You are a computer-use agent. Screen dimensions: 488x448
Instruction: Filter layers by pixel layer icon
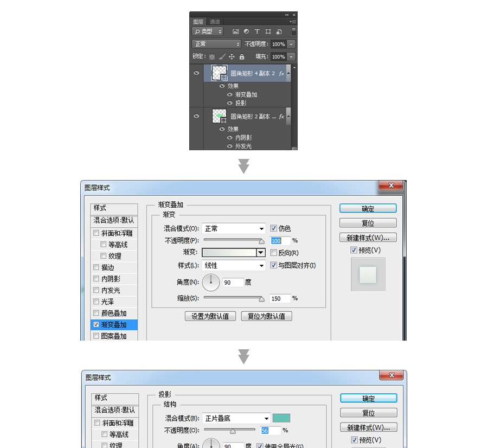(x=236, y=31)
